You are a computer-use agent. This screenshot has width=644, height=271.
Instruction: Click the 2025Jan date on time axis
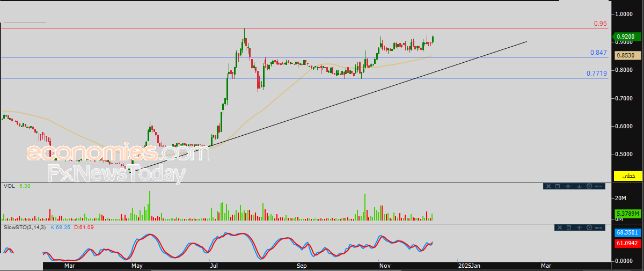click(470, 265)
